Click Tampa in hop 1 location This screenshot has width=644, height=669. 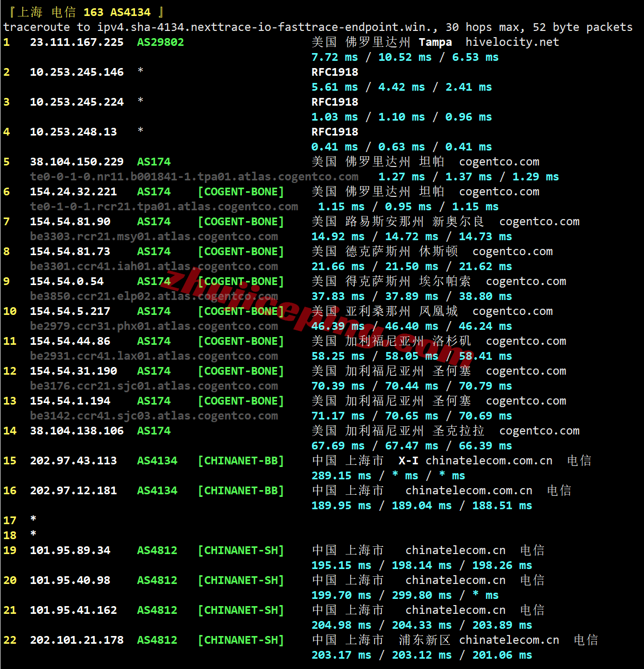pos(435,42)
